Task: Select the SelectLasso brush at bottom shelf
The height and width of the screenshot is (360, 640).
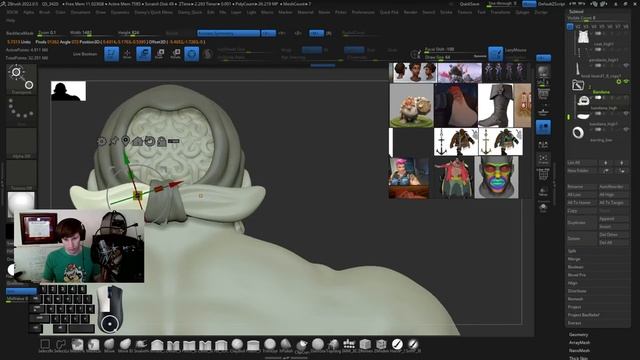Action: point(61,345)
